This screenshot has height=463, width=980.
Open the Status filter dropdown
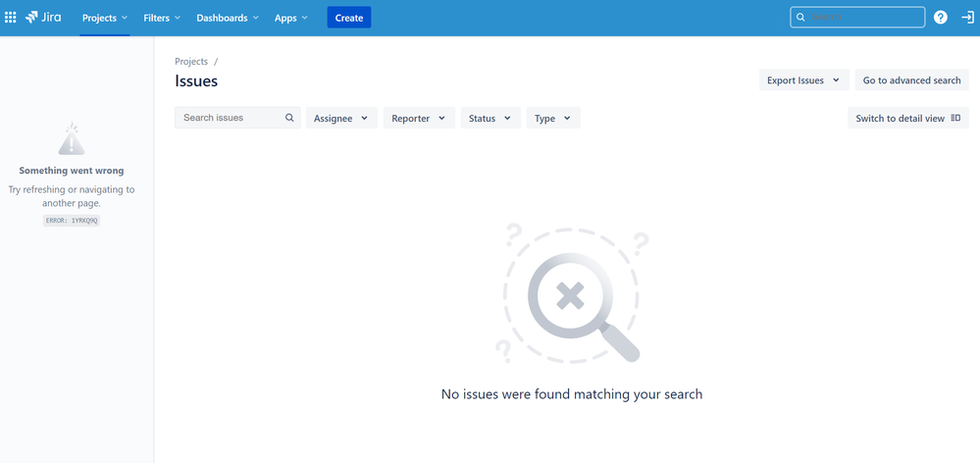(x=490, y=118)
